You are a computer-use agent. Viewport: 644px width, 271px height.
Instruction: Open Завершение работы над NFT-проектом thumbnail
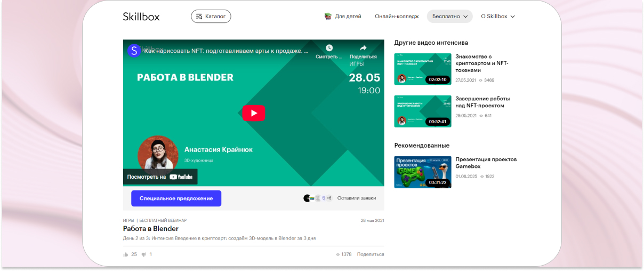click(422, 111)
